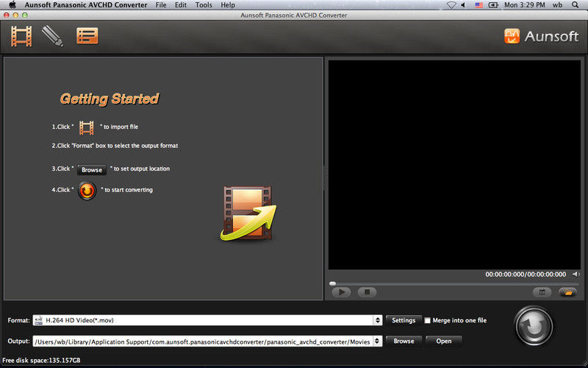
Task: Click the Output: label
Action: point(19,341)
